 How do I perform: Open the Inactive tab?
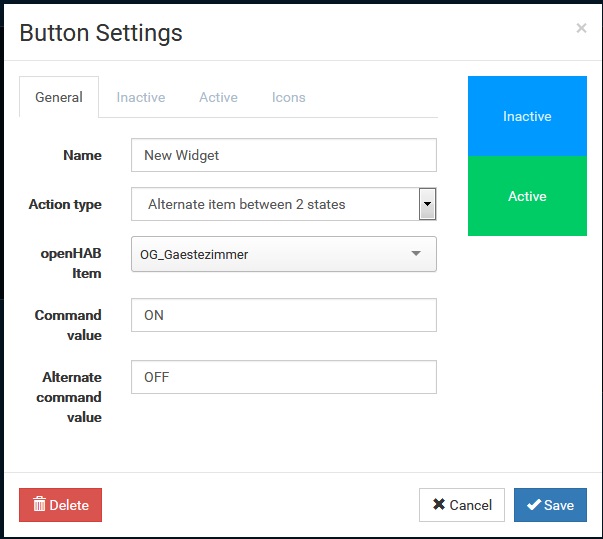point(141,98)
